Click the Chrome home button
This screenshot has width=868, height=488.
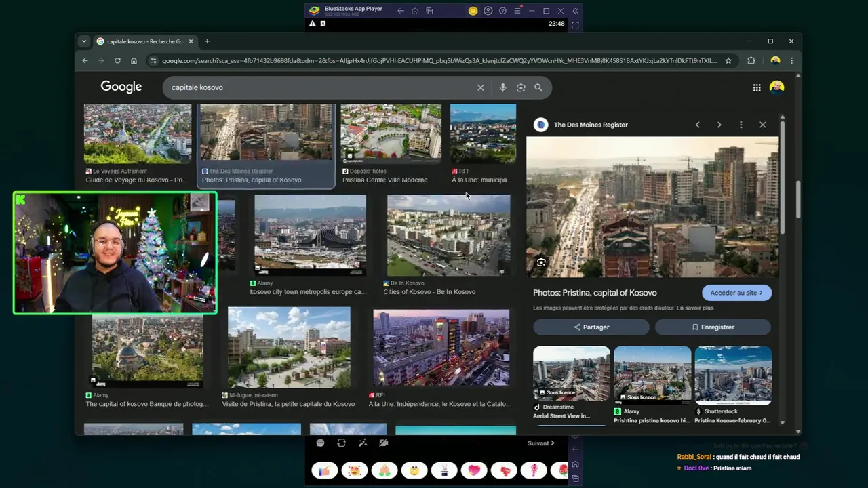tap(134, 60)
